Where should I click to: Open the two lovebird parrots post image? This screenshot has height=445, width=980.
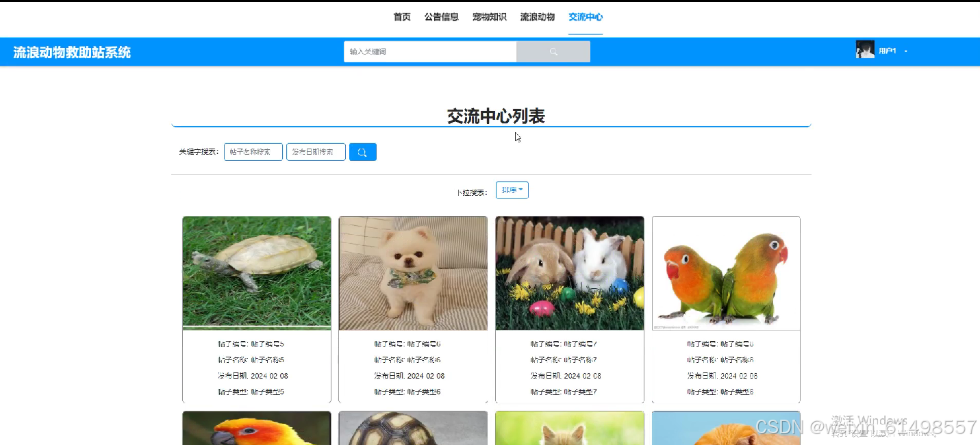pyautogui.click(x=726, y=273)
